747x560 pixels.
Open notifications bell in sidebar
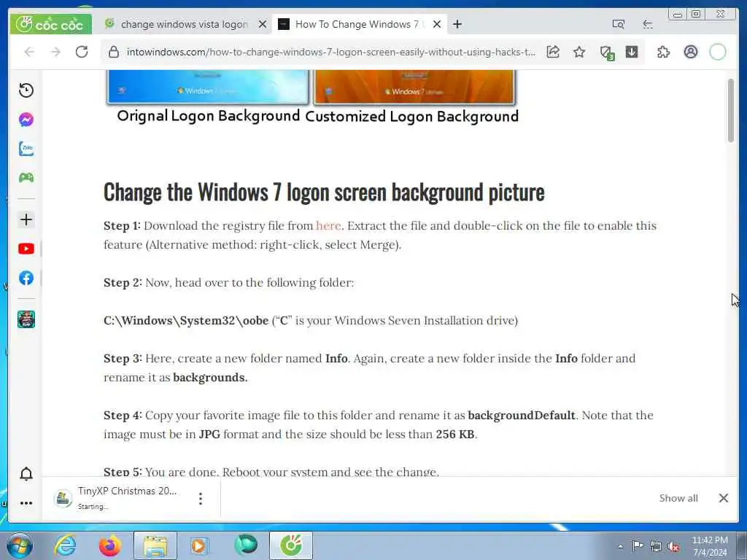point(26,474)
